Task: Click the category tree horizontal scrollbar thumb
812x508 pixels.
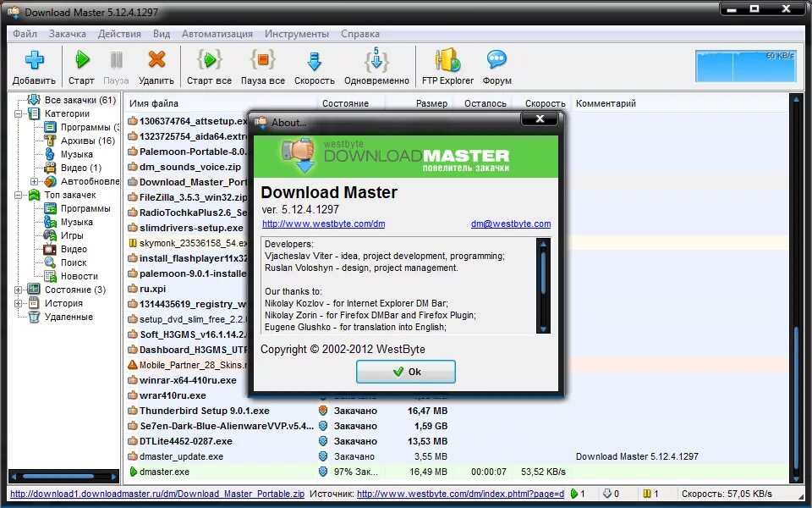Action: 58,476
